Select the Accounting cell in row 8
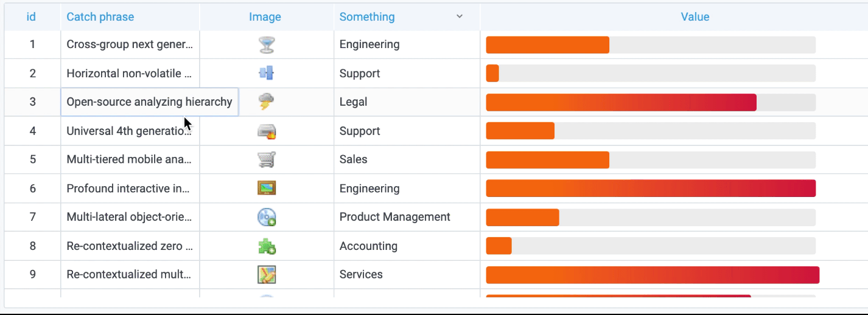The width and height of the screenshot is (868, 315). click(368, 246)
